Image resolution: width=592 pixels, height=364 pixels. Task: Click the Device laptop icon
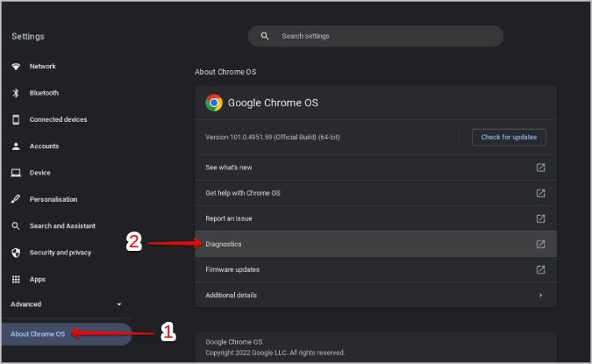tap(15, 173)
